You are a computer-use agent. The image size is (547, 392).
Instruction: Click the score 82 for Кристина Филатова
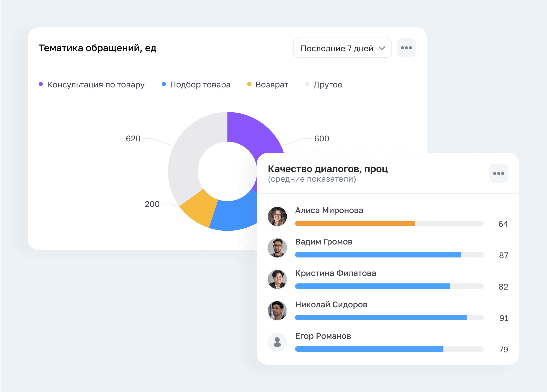[x=503, y=287]
